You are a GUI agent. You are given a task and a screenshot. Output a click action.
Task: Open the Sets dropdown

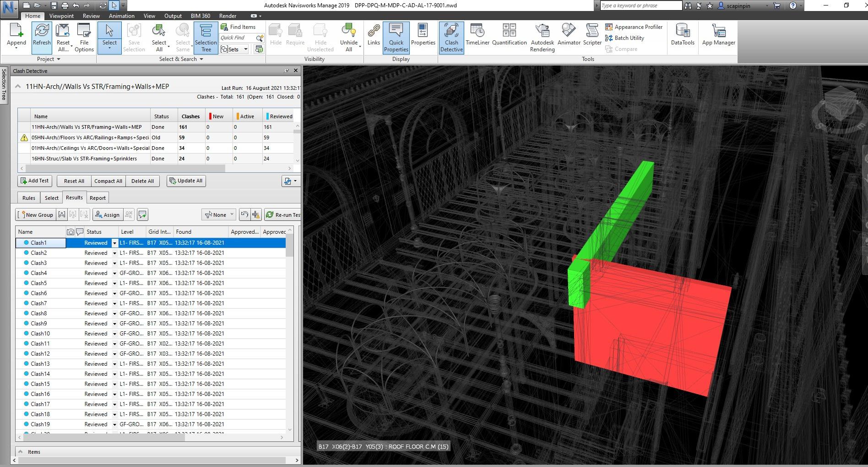(x=234, y=49)
